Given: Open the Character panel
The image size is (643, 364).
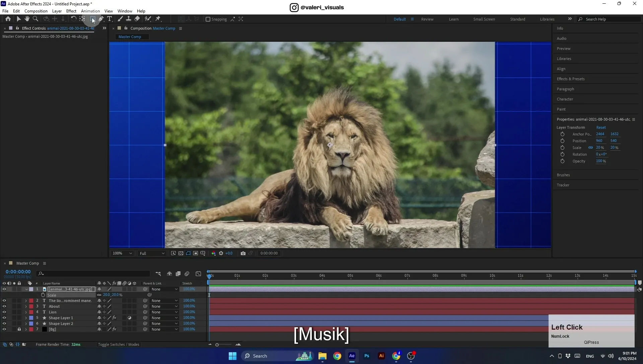Looking at the screenshot, I should (565, 99).
